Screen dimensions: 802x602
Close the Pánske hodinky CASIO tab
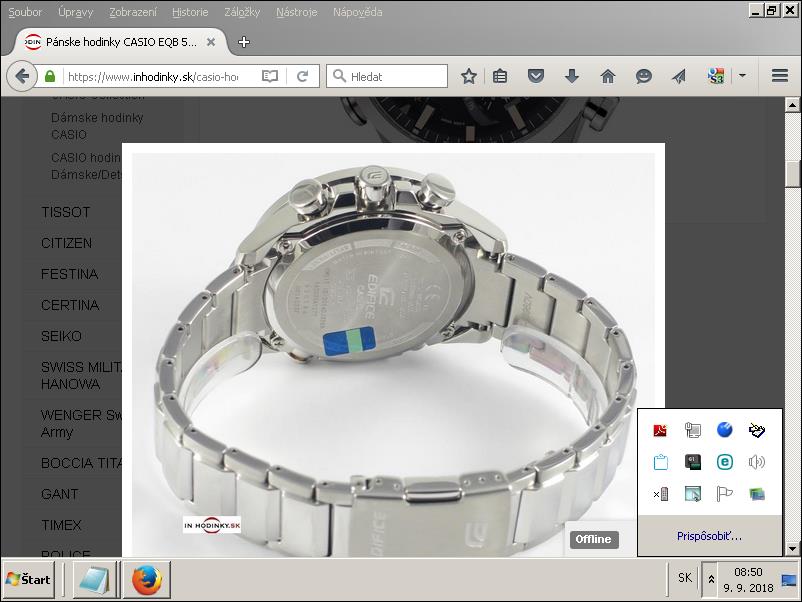(x=211, y=42)
